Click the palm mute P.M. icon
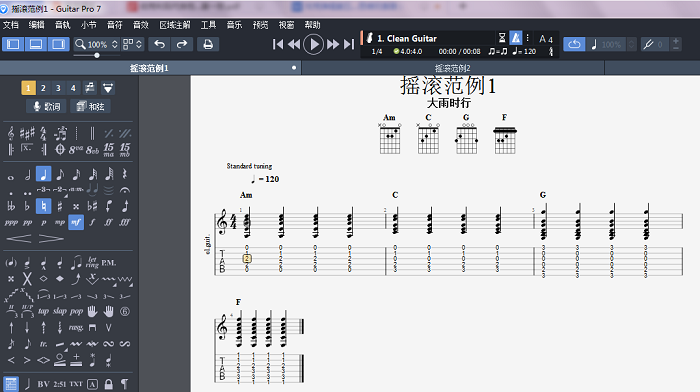Image resolution: width=700 pixels, height=392 pixels. (108, 263)
